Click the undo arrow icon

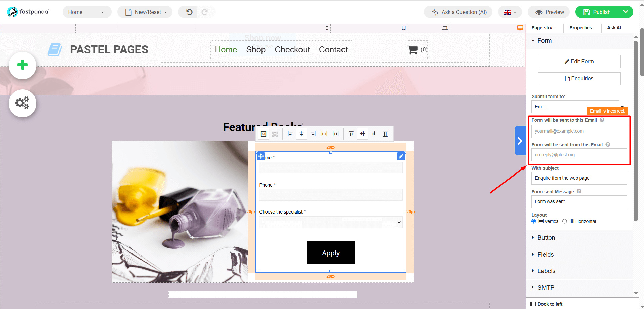pyautogui.click(x=189, y=12)
